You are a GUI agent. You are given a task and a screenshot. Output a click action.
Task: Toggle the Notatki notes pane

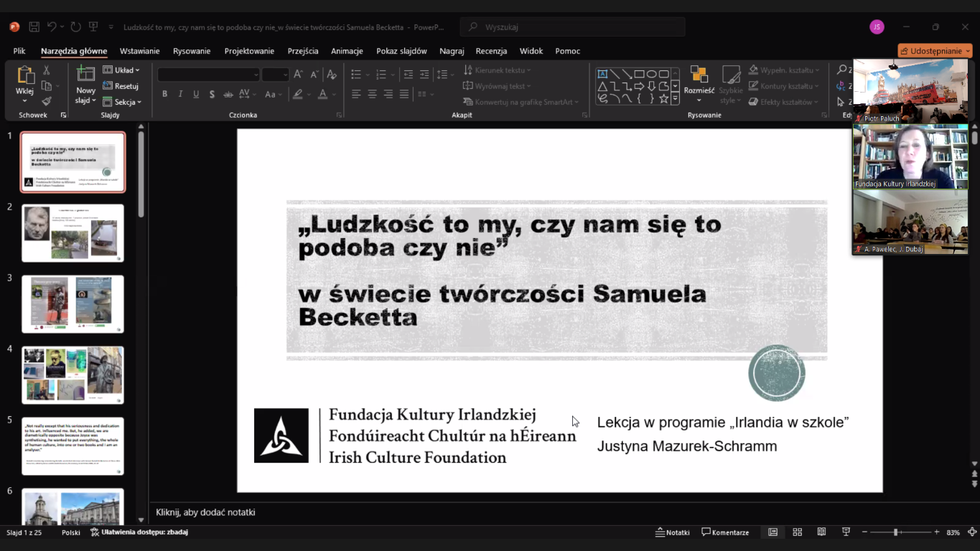(672, 532)
